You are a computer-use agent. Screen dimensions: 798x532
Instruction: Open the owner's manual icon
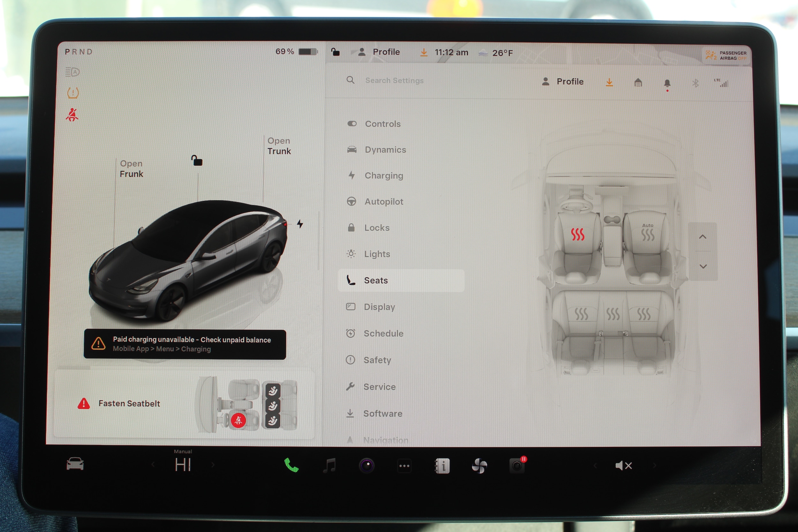442,466
